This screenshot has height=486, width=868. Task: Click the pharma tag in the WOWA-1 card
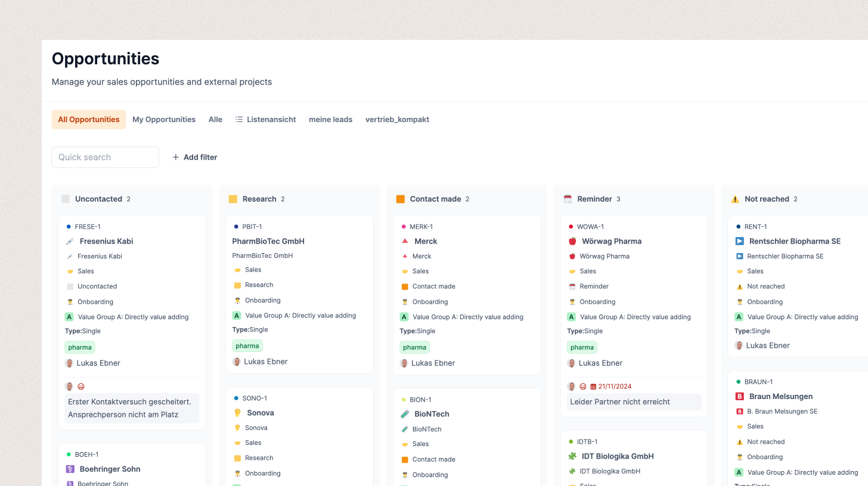(x=582, y=347)
